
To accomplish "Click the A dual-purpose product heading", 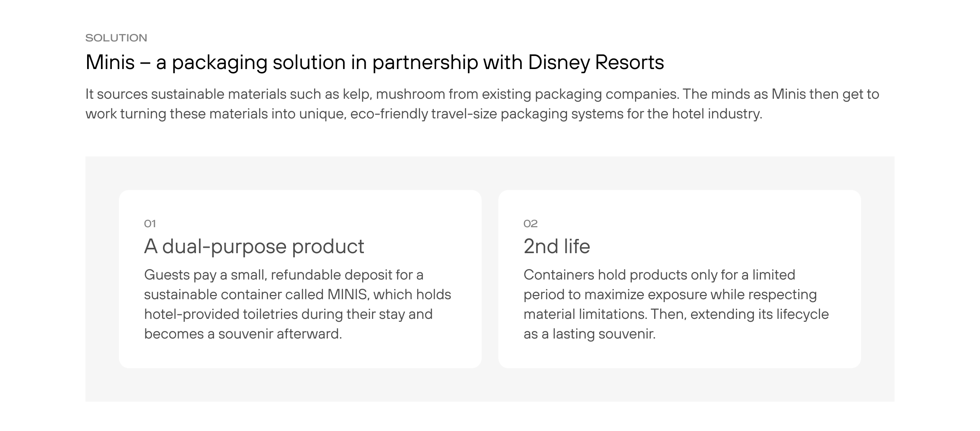I will (254, 246).
